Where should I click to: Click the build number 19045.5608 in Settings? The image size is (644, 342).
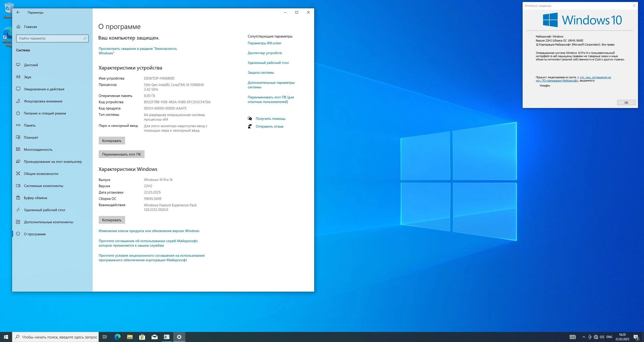153,199
